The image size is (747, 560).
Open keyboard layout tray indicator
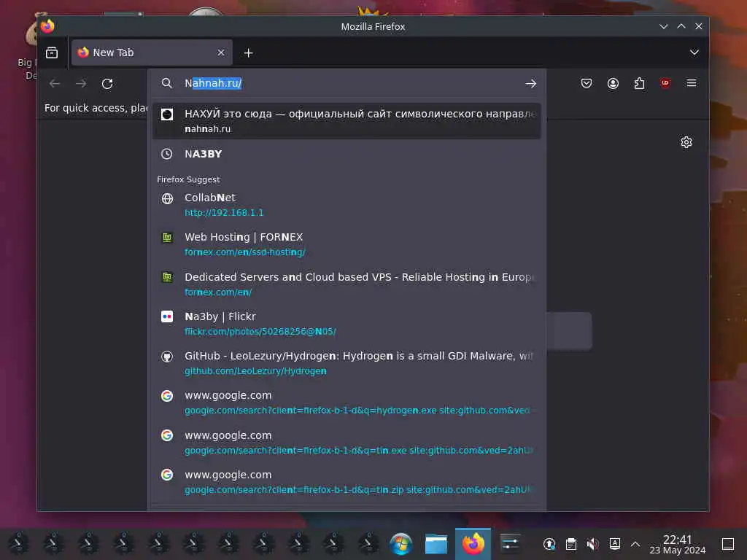615,544
